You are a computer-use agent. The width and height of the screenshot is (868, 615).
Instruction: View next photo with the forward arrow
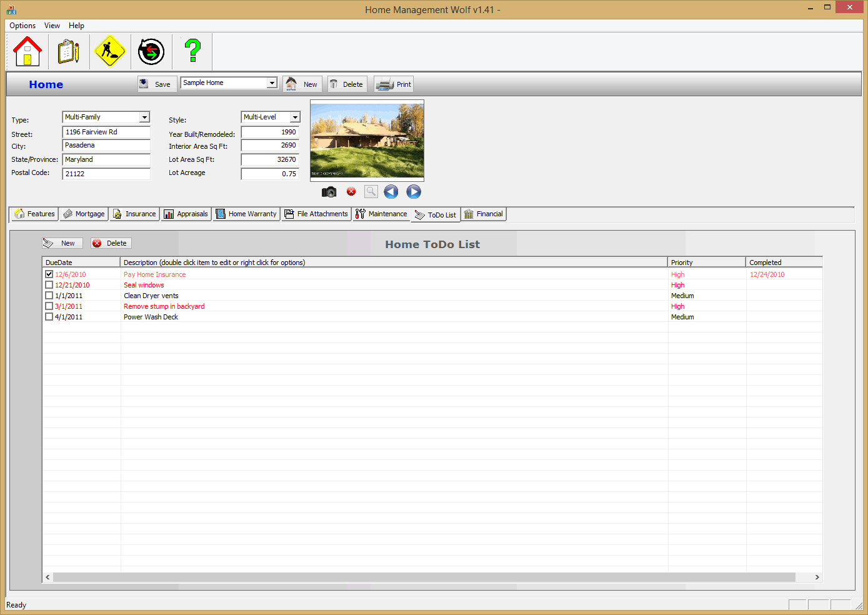(413, 192)
